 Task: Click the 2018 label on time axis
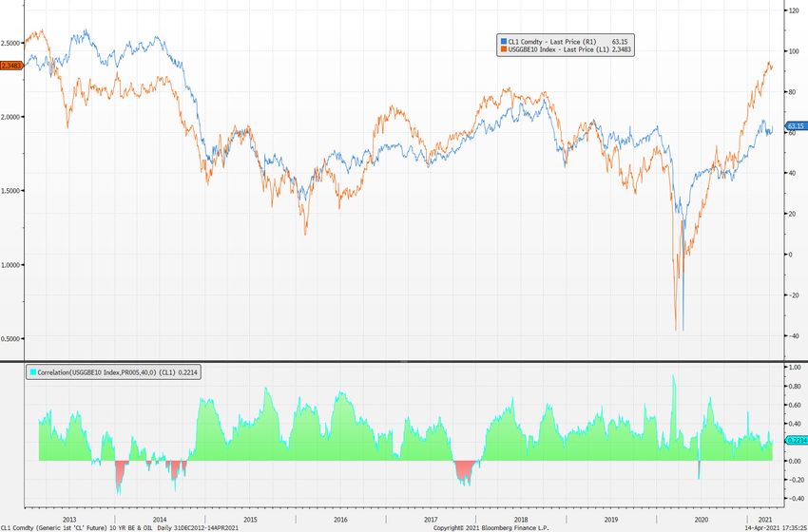click(x=521, y=519)
